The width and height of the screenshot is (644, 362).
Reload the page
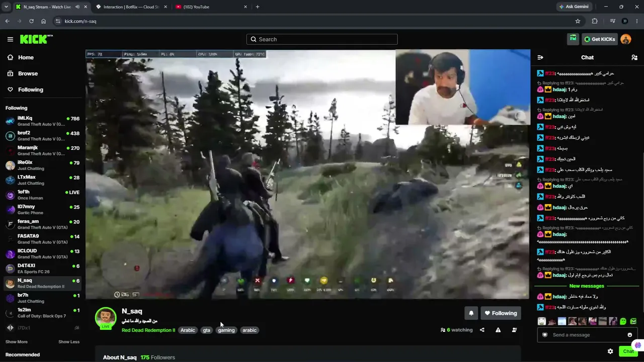click(31, 21)
